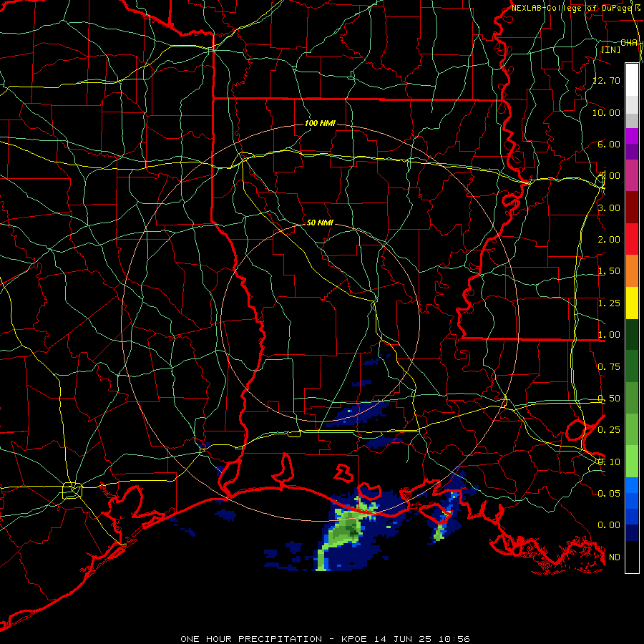Select the bright red legend swatch
The width and height of the screenshot is (644, 644).
pos(632,239)
